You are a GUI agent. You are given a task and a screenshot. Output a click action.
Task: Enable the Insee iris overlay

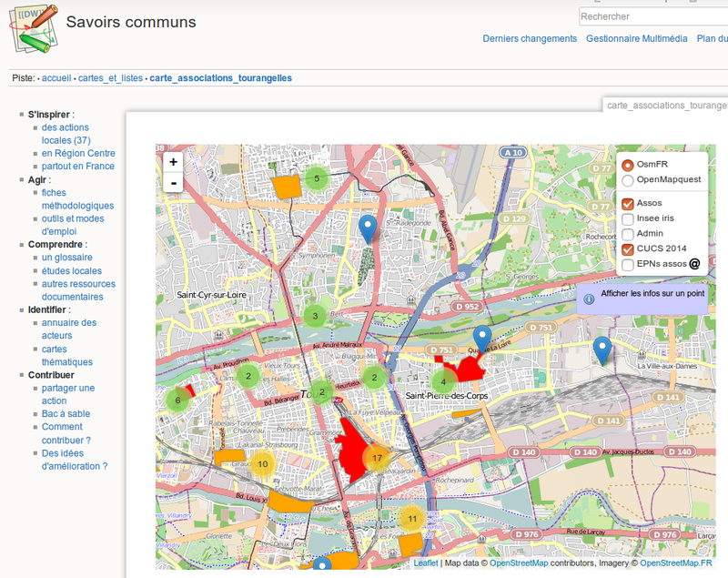(x=628, y=219)
